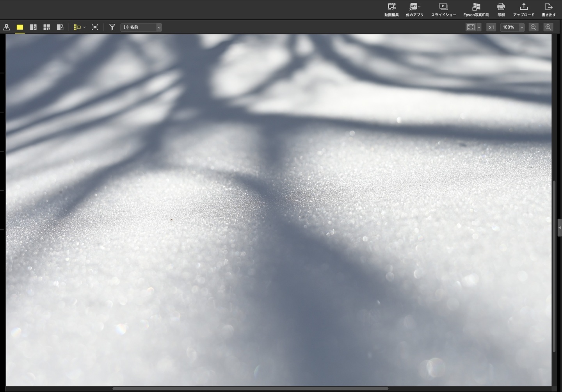Start the スライドショー slideshow
Viewport: 562px width, 392px height.
click(x=443, y=10)
